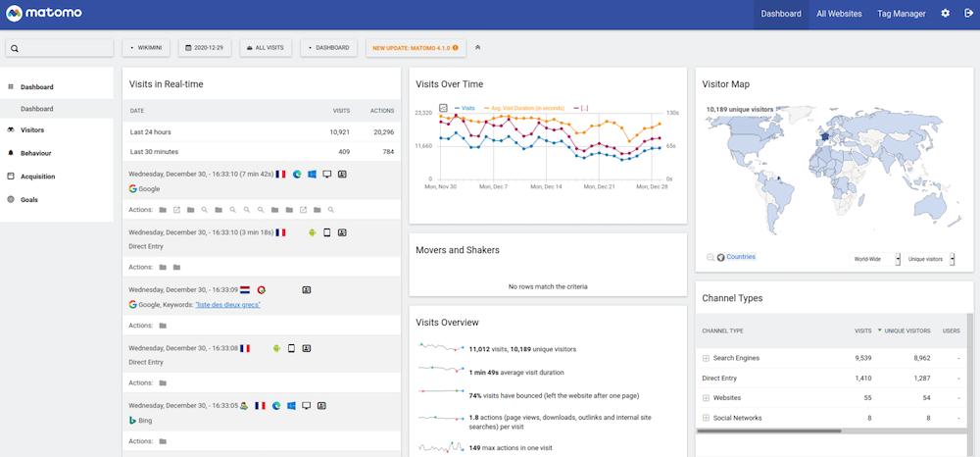
Task: Click the sparkline next to 74% bounced visits
Action: (x=441, y=392)
